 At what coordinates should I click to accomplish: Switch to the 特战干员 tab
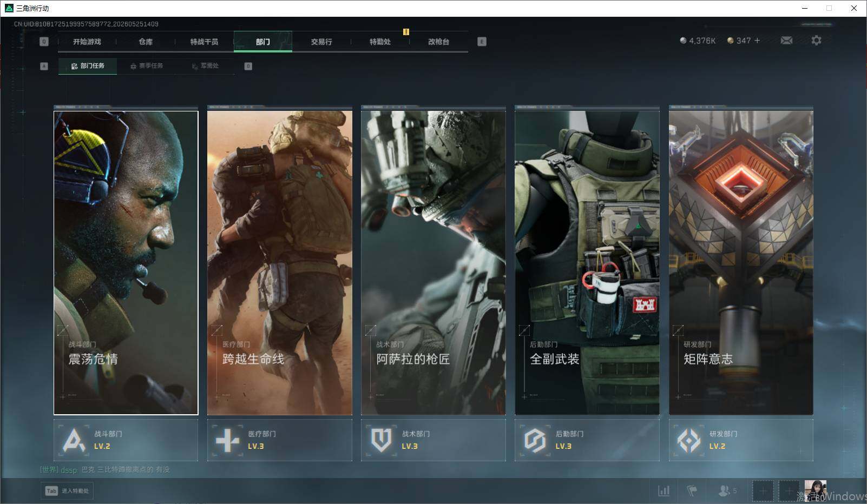(x=204, y=42)
